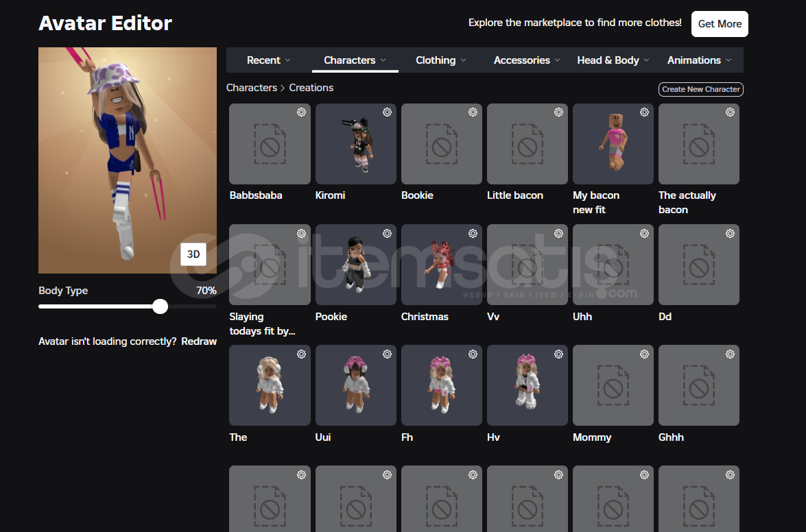Click the 'Slaying todays fit by...' name
Screen dimensions: 806x532
coord(262,324)
